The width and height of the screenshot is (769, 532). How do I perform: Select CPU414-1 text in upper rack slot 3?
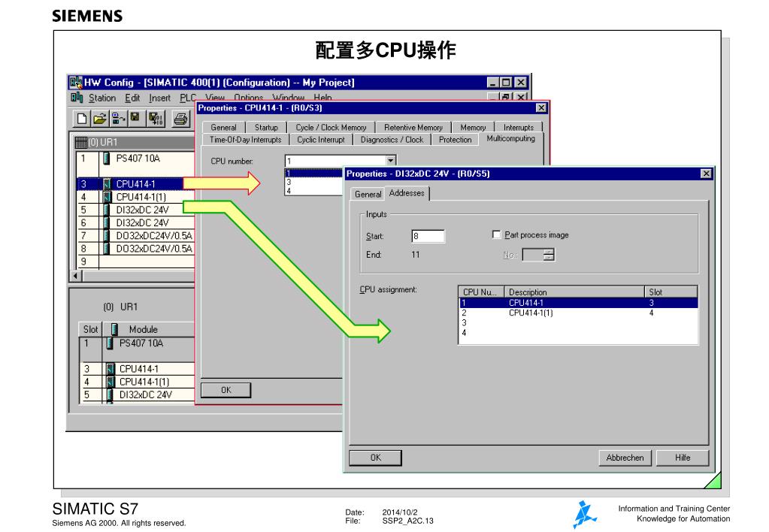click(x=136, y=184)
